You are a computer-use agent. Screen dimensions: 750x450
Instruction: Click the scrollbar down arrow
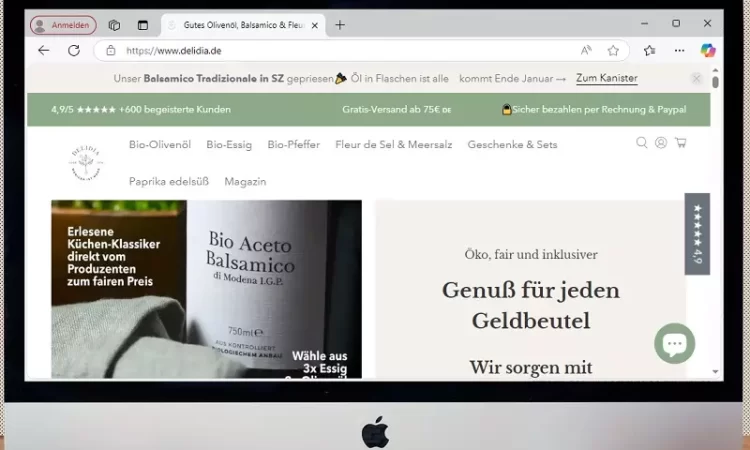point(715,372)
